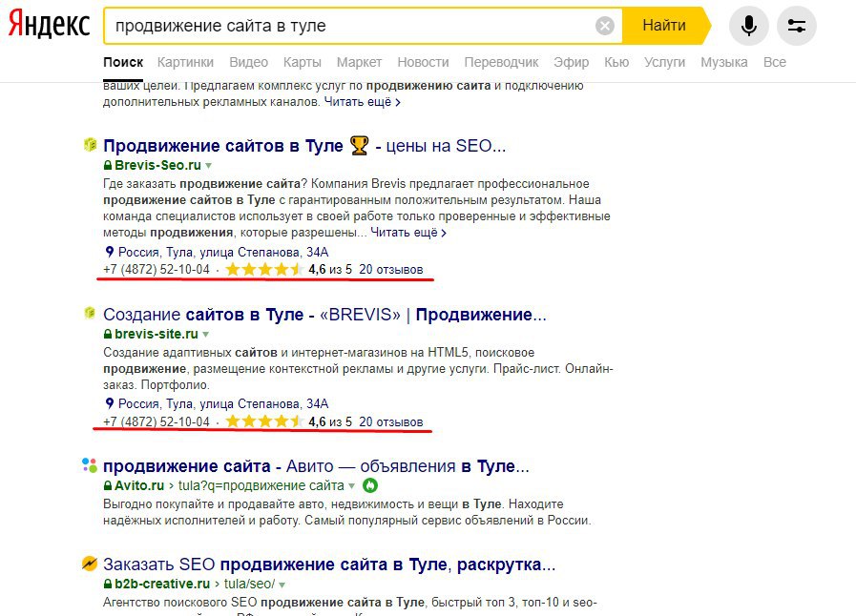Start voice search with the microphone icon

pyautogui.click(x=749, y=26)
